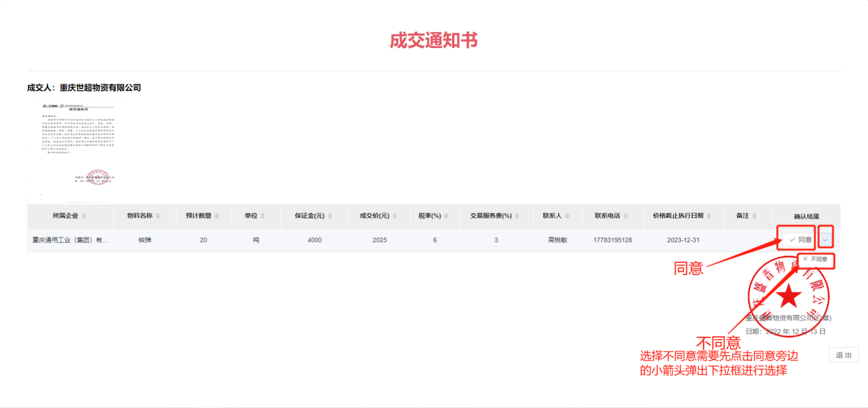Open the dropdown arrow beside 同意
This screenshot has height=408, width=868.
(826, 240)
